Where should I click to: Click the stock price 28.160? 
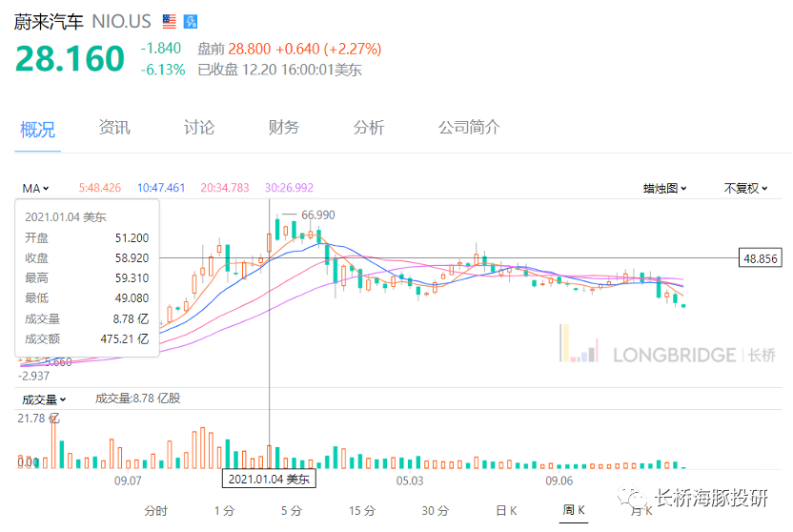pyautogui.click(x=70, y=58)
